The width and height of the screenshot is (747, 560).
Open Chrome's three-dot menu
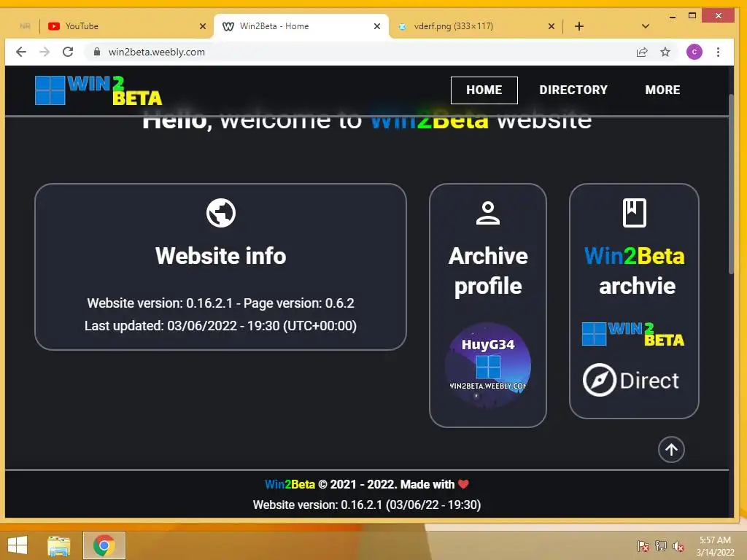click(x=718, y=52)
